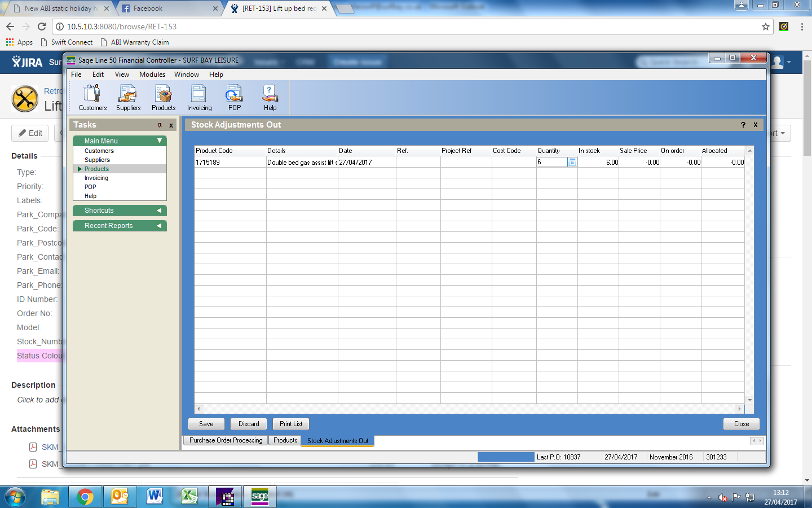Screen dimensions: 812x508
Task: Click the Ref. cell in first row
Action: [x=418, y=162]
